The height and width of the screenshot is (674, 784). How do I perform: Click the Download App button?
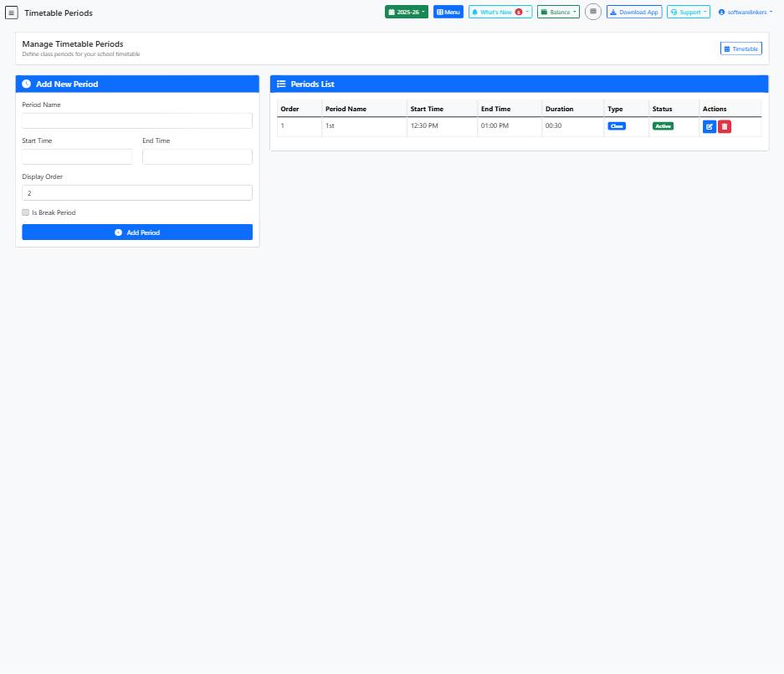[x=633, y=13]
